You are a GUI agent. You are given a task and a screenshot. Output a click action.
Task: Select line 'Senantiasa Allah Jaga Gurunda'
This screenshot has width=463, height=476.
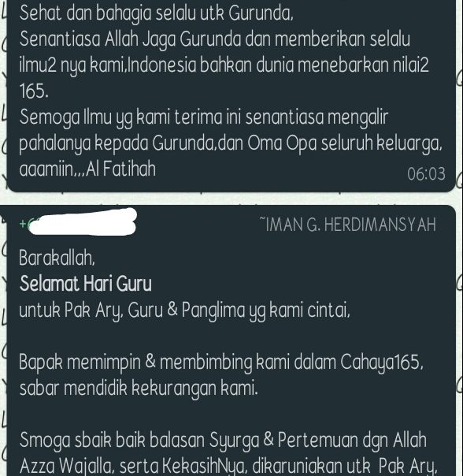pos(215,39)
